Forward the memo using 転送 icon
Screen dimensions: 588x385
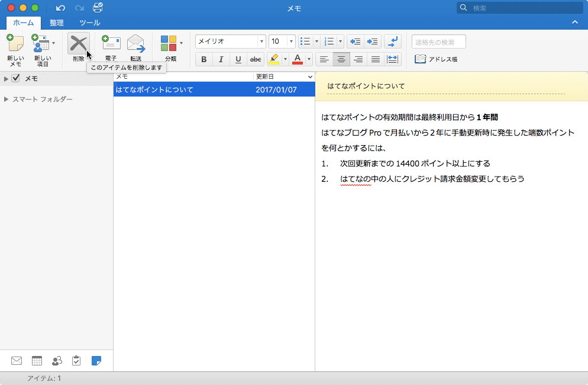click(x=136, y=46)
